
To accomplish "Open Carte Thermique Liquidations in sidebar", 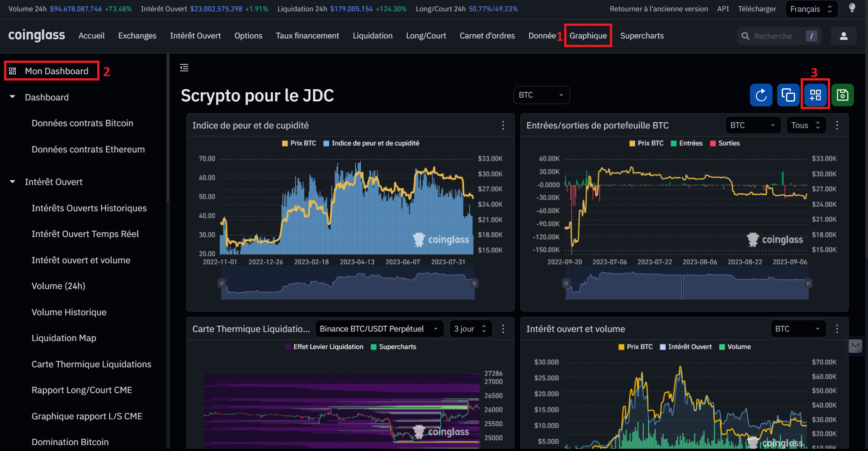I will pos(91,364).
